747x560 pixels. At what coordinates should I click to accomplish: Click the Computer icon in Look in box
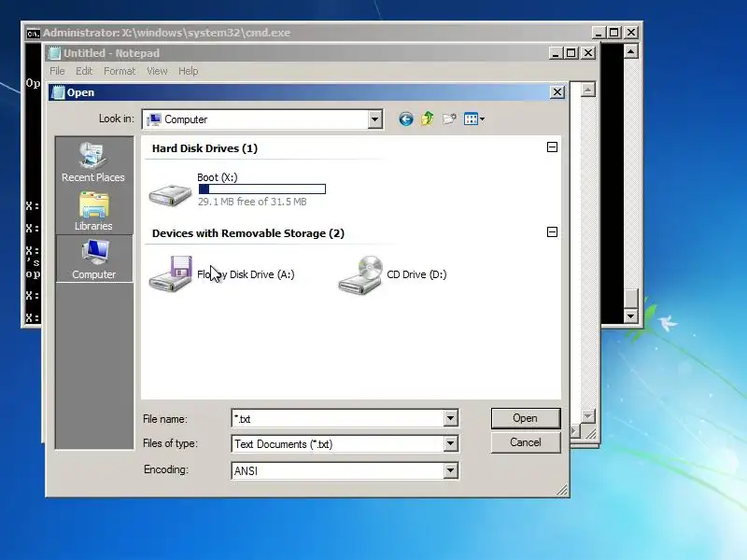154,119
